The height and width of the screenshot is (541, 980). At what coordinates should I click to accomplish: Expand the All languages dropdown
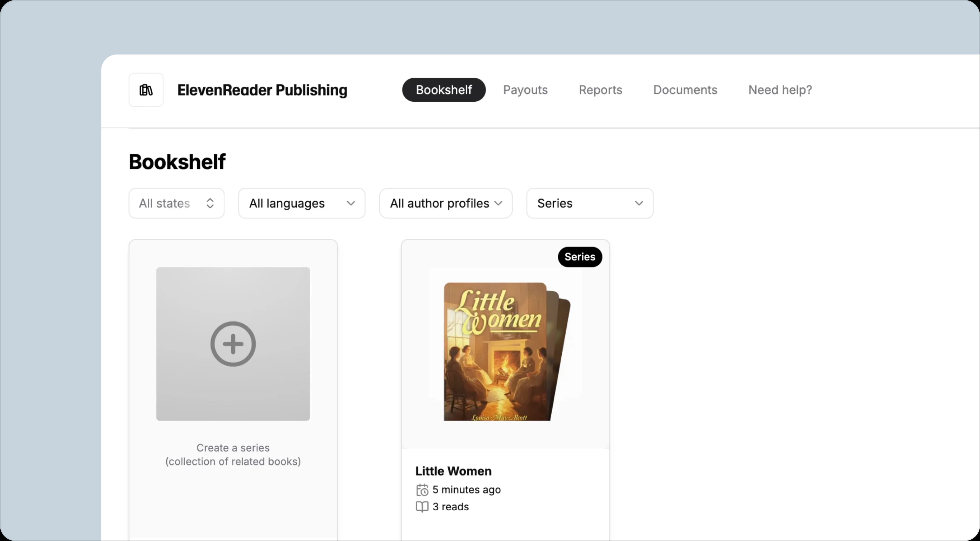tap(301, 203)
